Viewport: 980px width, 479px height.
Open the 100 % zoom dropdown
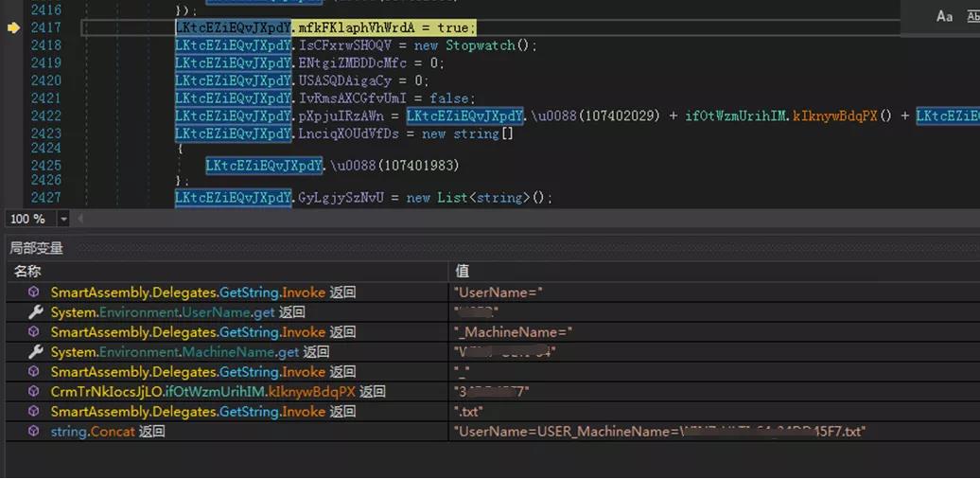[x=63, y=219]
